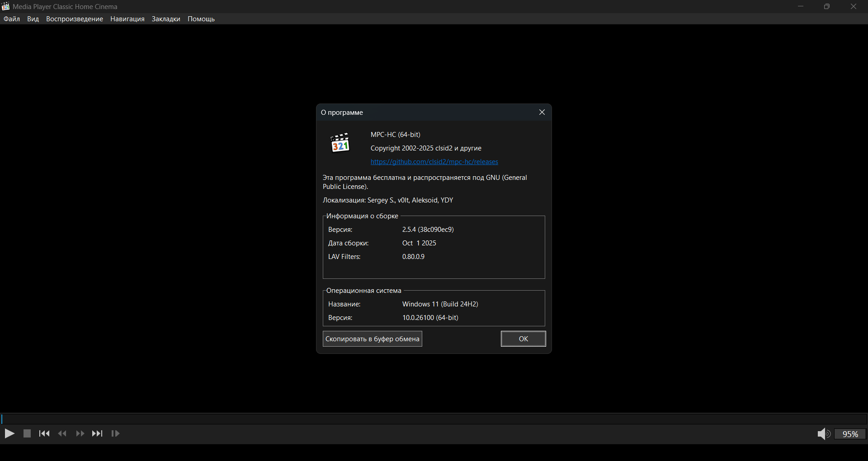Image resolution: width=868 pixels, height=461 pixels.
Task: Mute audio using the speaker icon
Action: coord(824,434)
